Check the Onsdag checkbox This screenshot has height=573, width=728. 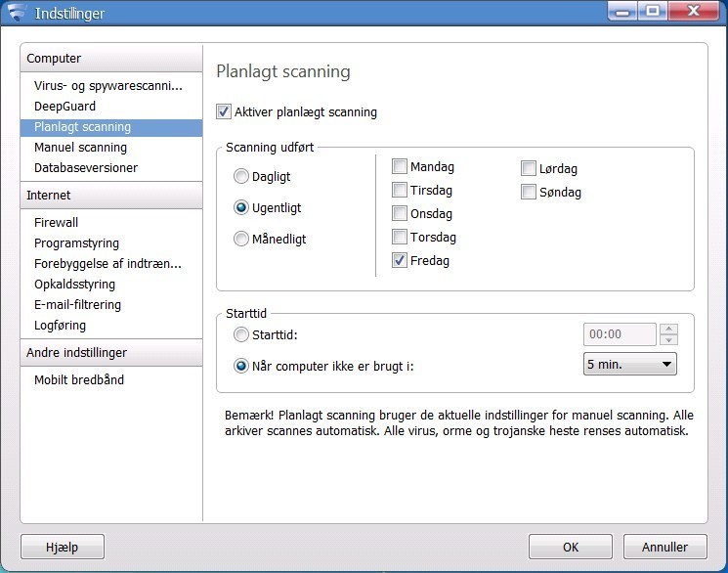tap(400, 213)
